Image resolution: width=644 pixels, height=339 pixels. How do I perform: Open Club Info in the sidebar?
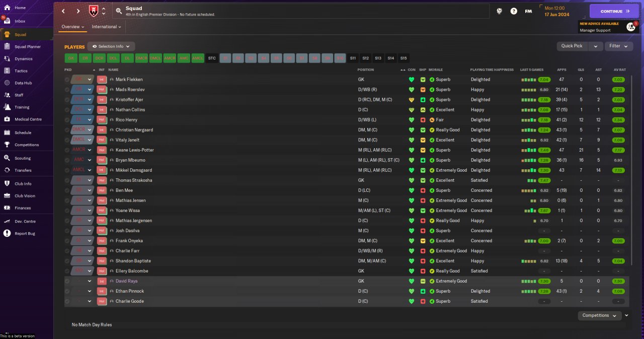tap(23, 184)
